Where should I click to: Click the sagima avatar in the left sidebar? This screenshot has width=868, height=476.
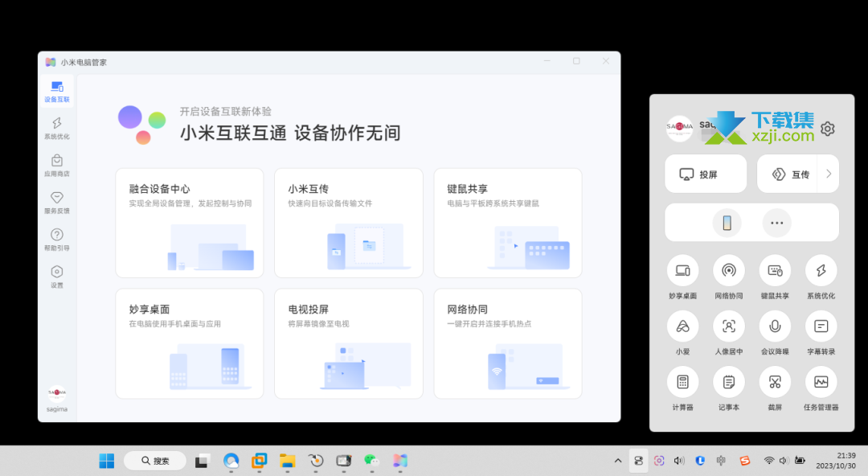(x=57, y=394)
